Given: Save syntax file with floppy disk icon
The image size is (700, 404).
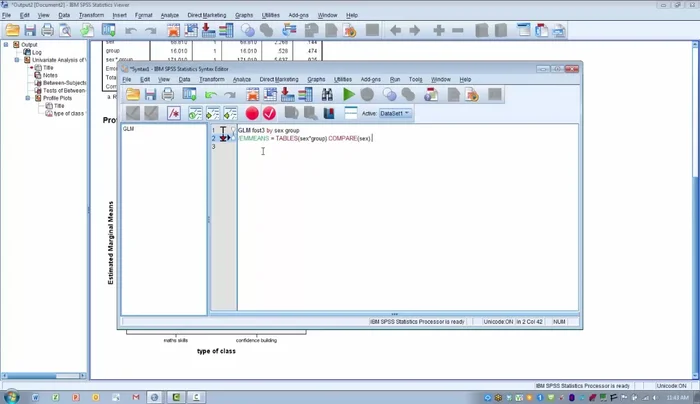Looking at the screenshot, I should click(150, 94).
